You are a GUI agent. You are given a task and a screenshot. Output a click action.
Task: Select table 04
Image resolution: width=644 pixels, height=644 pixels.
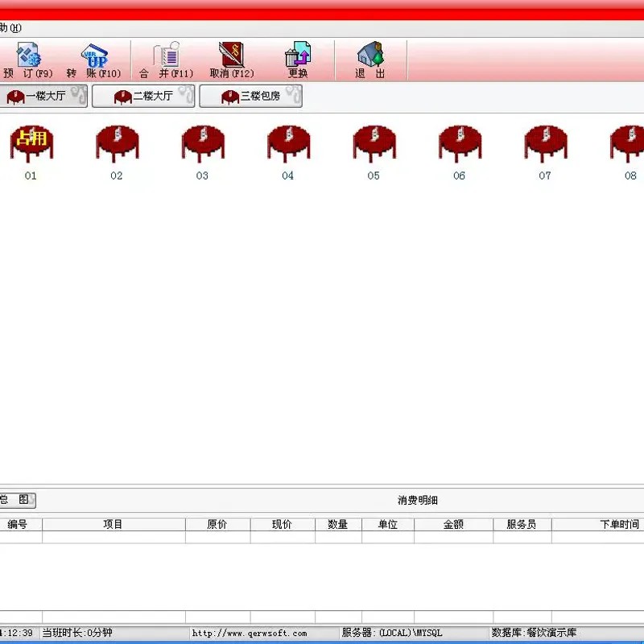[x=288, y=153]
